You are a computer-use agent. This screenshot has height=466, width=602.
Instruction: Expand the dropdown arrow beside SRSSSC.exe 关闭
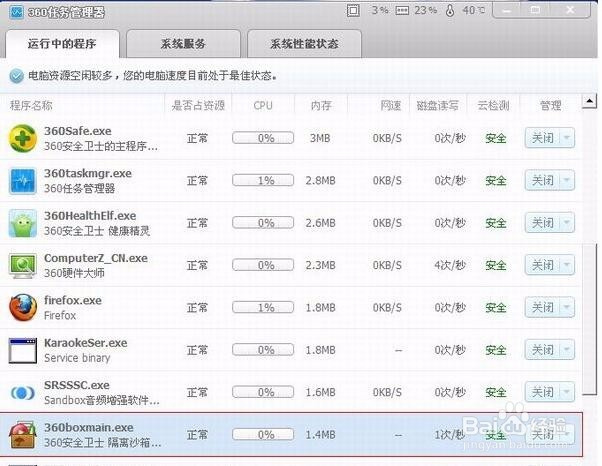pyautogui.click(x=567, y=392)
